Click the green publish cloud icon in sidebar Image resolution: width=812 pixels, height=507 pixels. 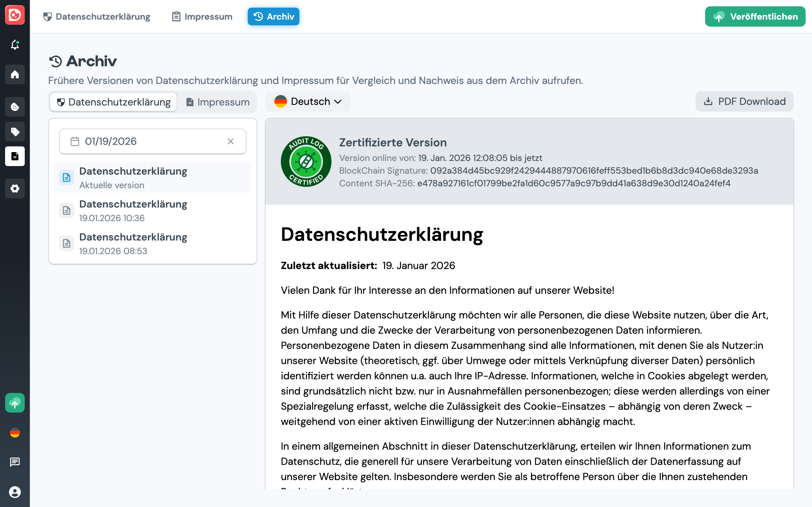[x=15, y=403]
